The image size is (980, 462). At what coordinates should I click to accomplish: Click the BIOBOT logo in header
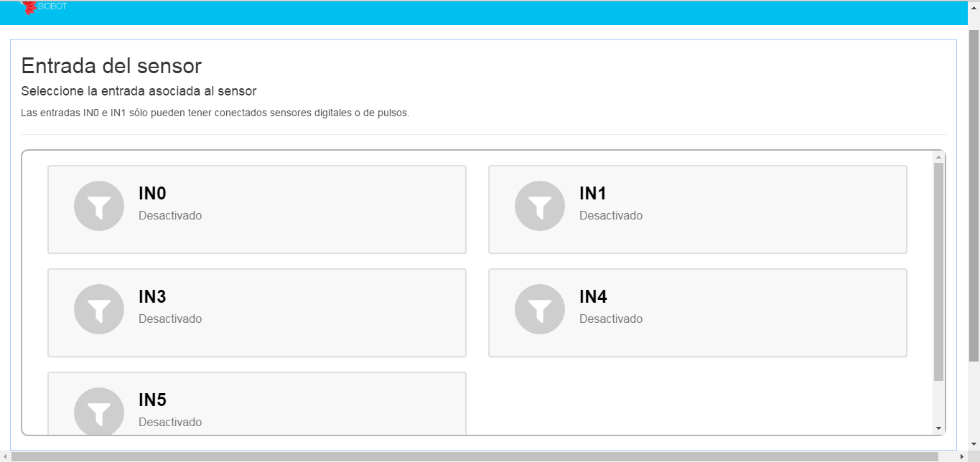click(44, 7)
